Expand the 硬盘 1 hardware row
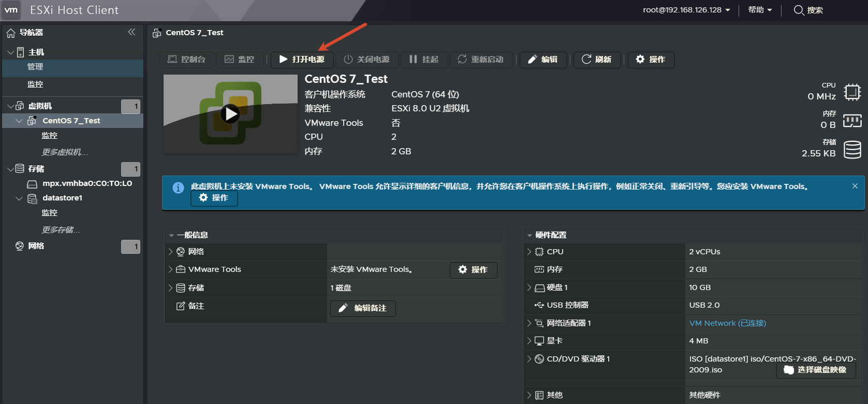This screenshot has width=868, height=404. 529,287
